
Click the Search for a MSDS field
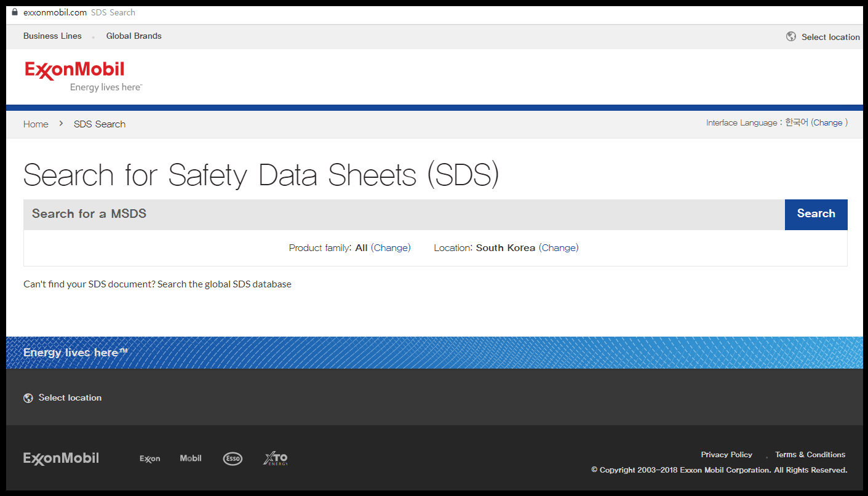[x=404, y=214]
